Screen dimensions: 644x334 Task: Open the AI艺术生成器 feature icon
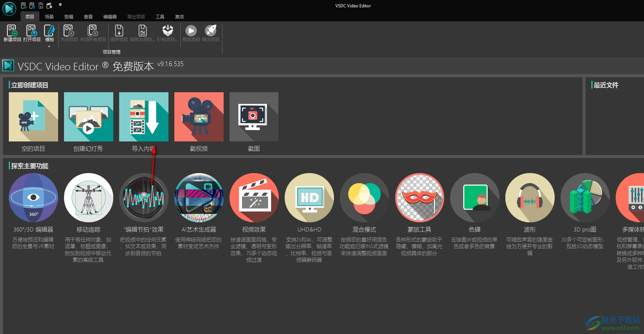(199, 198)
